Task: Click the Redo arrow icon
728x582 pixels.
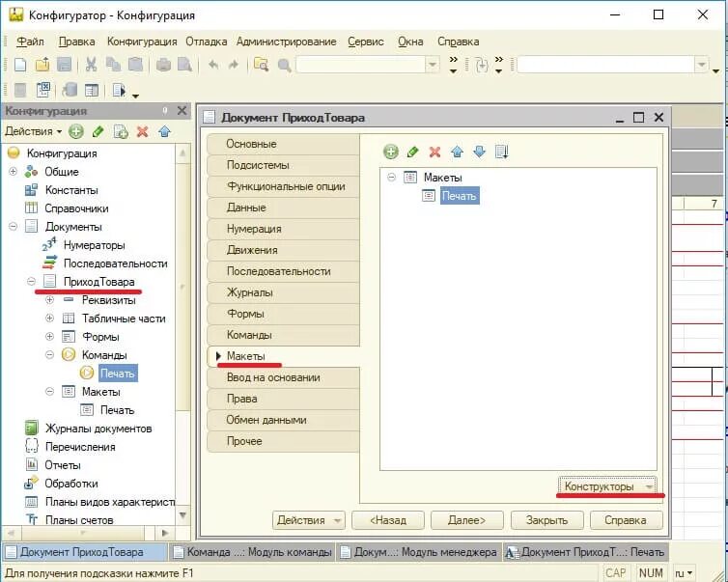Action: [x=233, y=65]
